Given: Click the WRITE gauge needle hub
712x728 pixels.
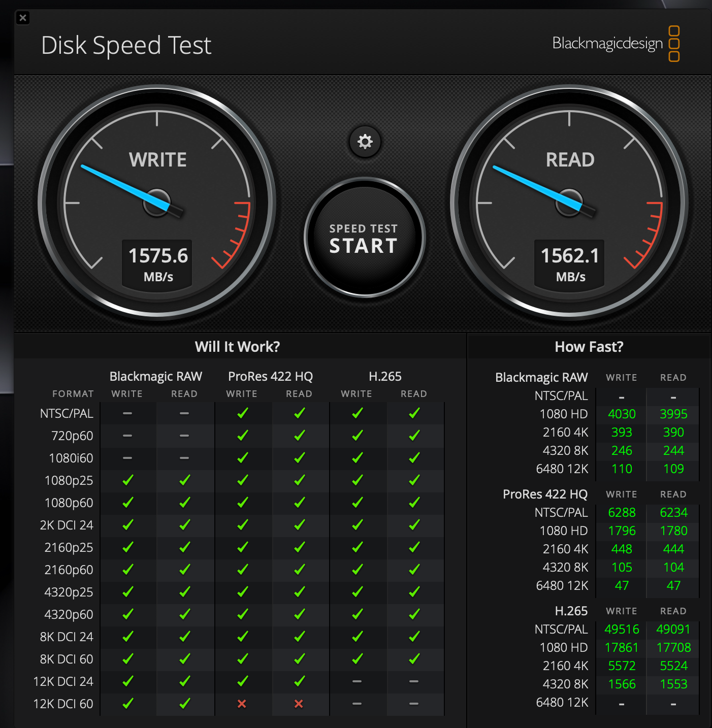Looking at the screenshot, I should click(x=157, y=203).
